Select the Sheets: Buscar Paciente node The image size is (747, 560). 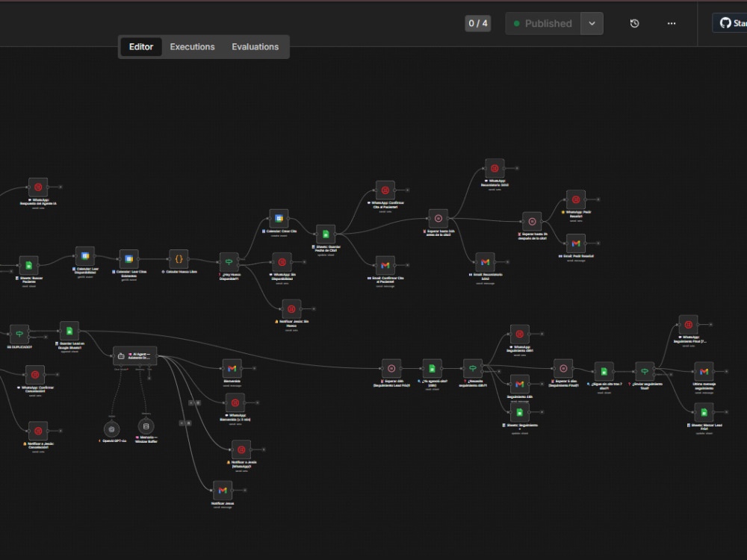pos(28,265)
